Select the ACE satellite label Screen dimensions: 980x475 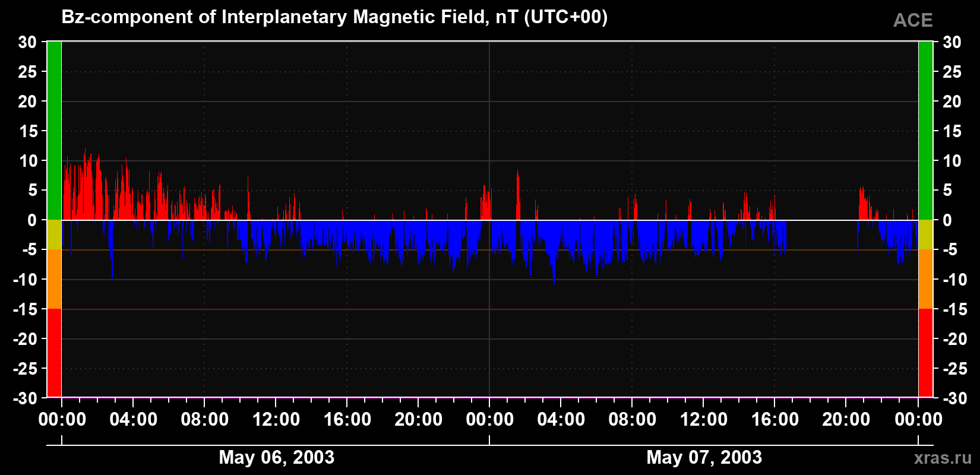click(913, 21)
